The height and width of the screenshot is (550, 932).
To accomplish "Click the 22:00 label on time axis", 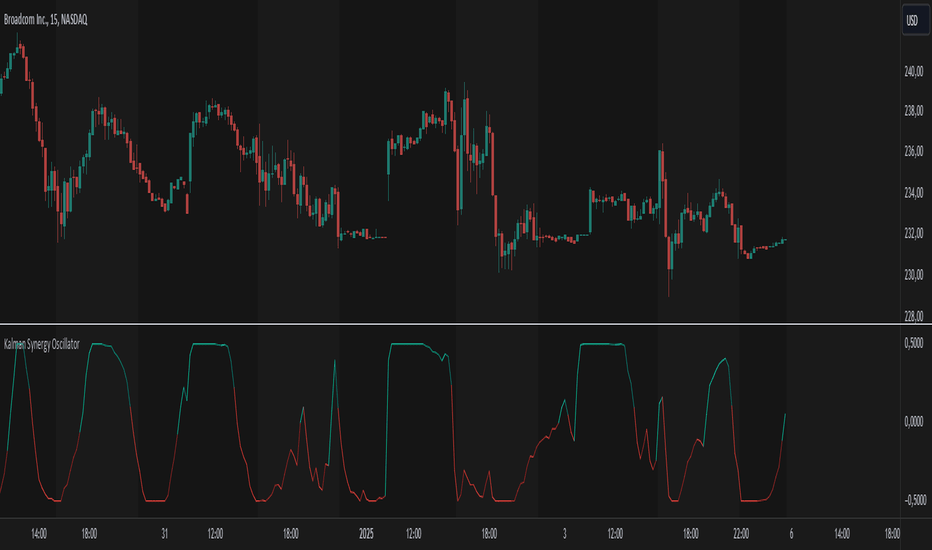I will 741,533.
